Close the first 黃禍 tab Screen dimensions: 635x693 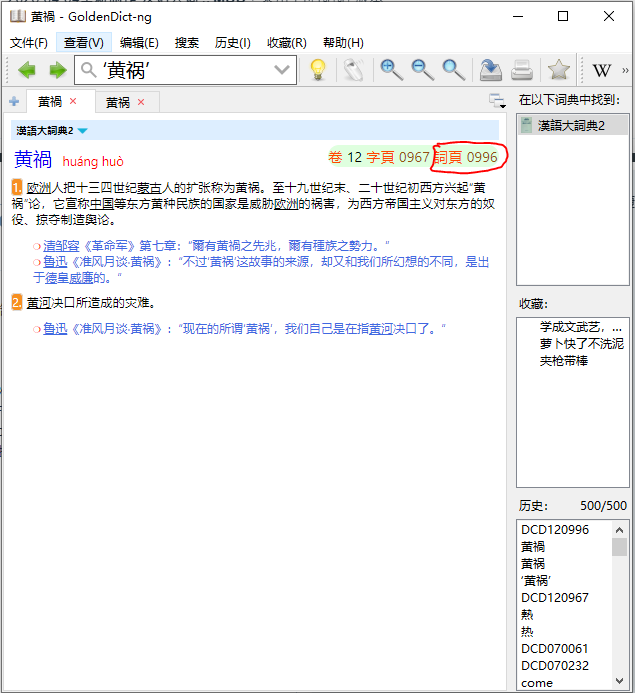point(73,101)
